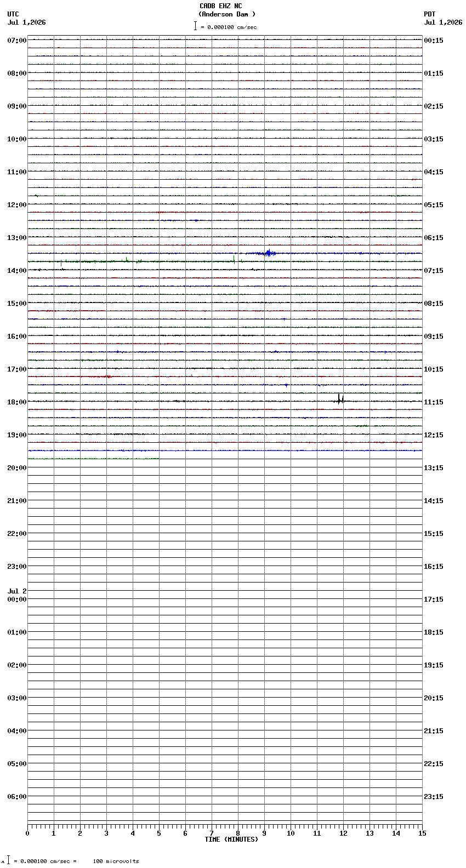Click the 5 tick label on the time axis

coord(159,833)
